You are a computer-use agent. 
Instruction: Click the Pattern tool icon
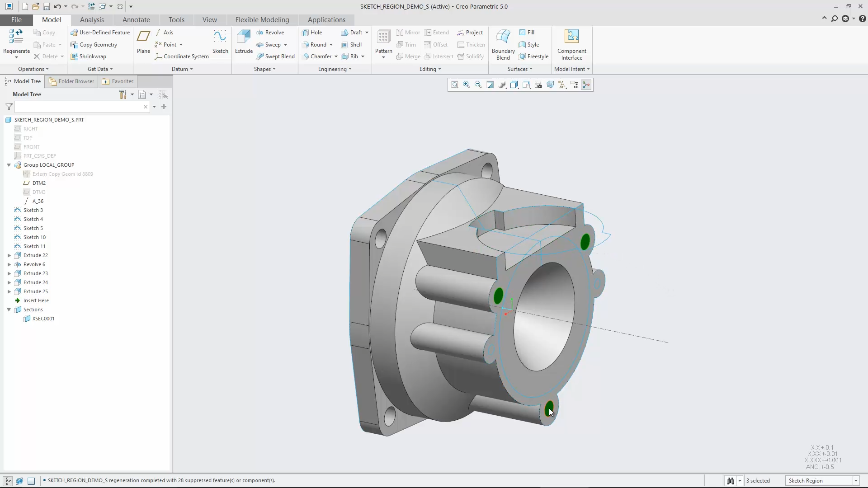383,38
